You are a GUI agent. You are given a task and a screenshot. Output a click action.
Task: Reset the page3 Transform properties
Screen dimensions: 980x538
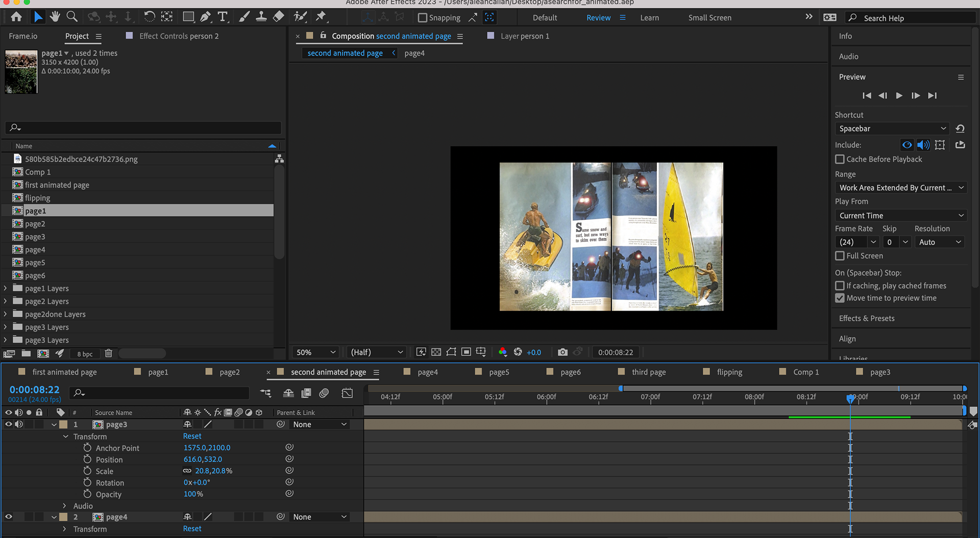[x=192, y=436]
